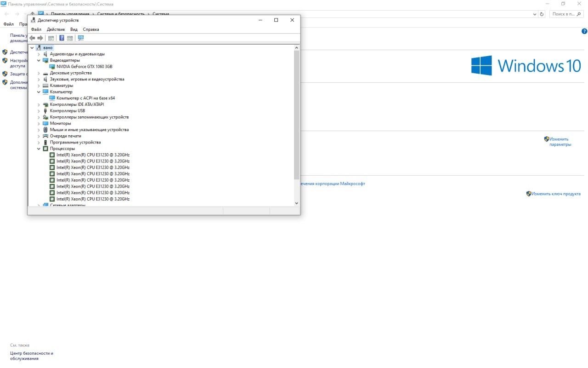Click the display card icon for Видеоадаптеры
This screenshot has width=588, height=368.
pos(45,60)
